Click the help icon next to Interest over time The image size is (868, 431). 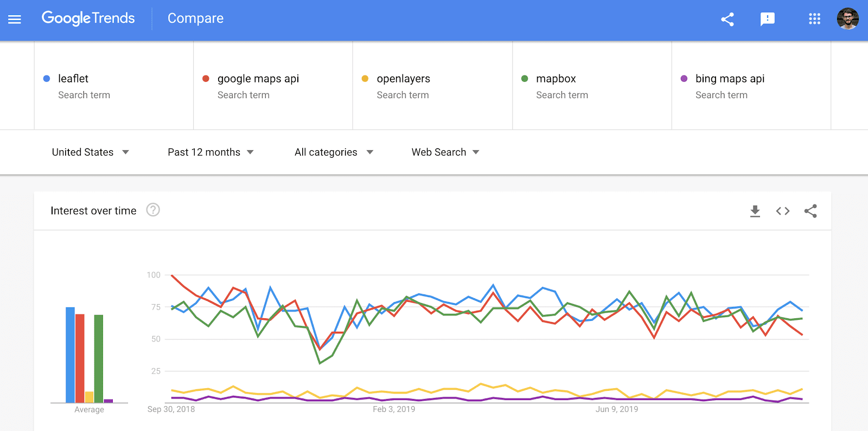152,210
